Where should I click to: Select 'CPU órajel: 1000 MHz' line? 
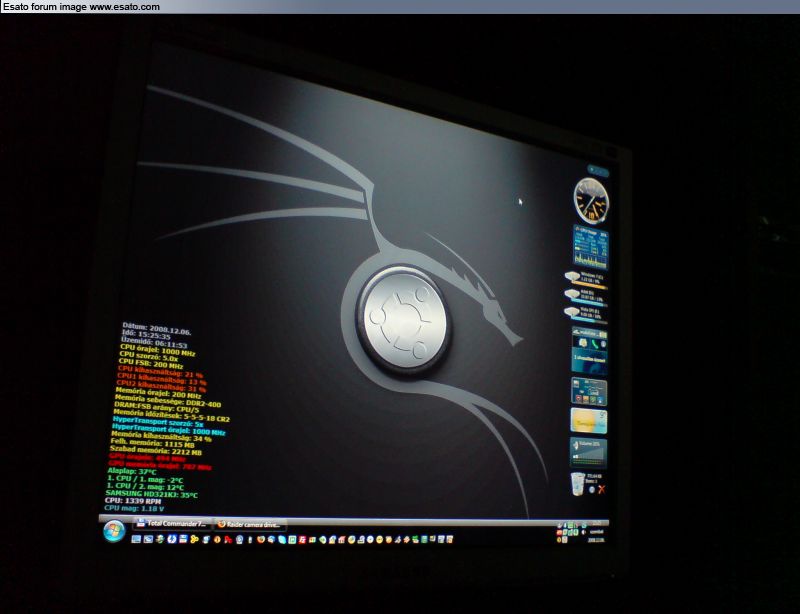tap(158, 350)
